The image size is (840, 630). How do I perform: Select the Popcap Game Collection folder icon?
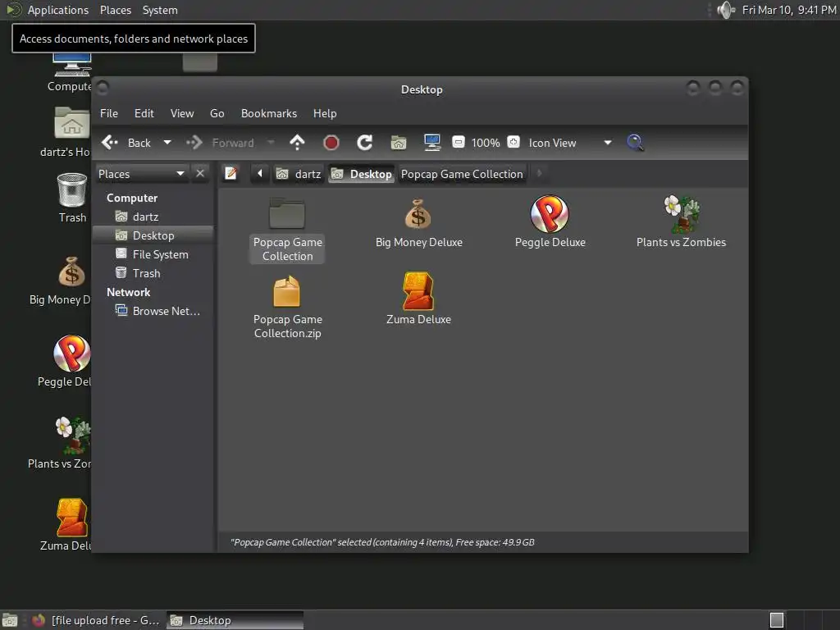287,214
